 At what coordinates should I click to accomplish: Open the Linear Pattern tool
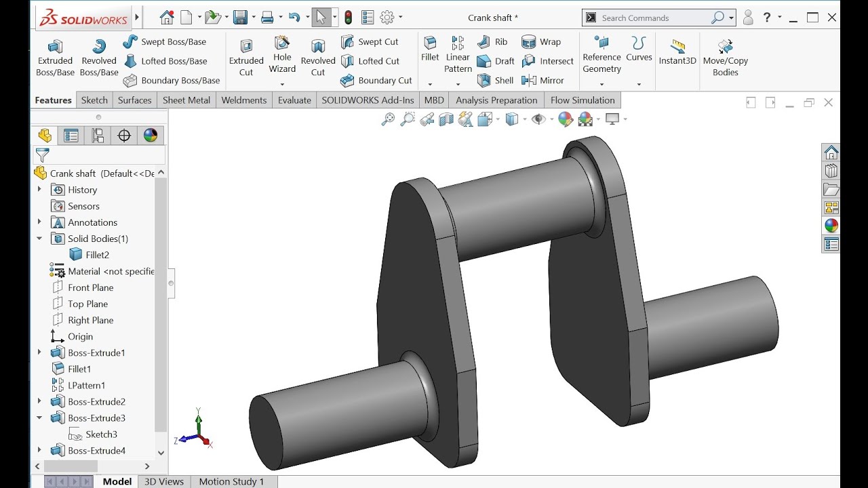click(458, 55)
